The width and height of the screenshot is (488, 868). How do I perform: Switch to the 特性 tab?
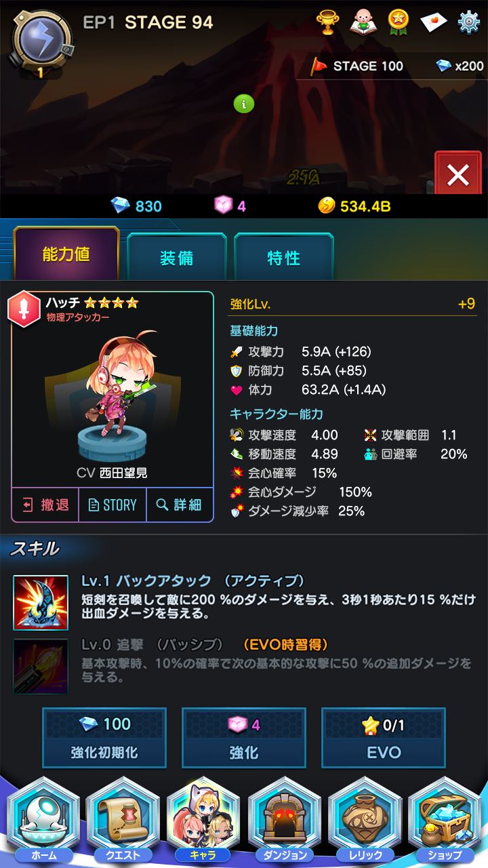[284, 258]
